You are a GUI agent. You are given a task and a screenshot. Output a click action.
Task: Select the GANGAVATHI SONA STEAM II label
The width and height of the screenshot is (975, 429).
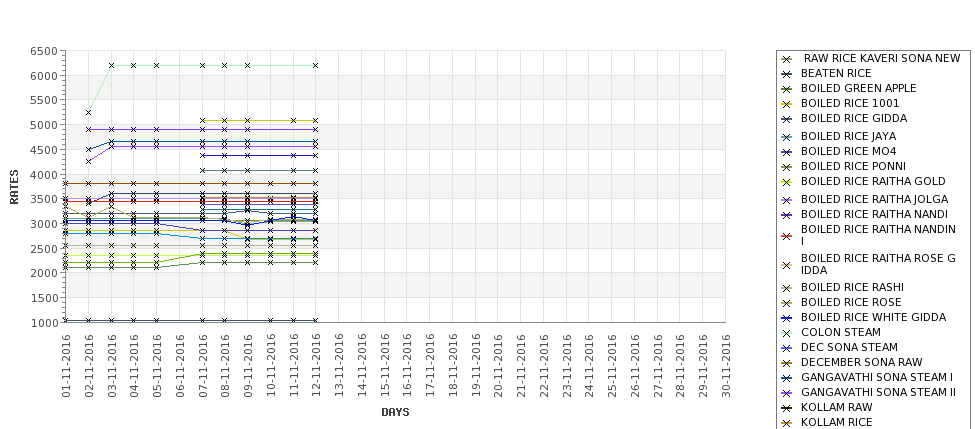pos(878,392)
